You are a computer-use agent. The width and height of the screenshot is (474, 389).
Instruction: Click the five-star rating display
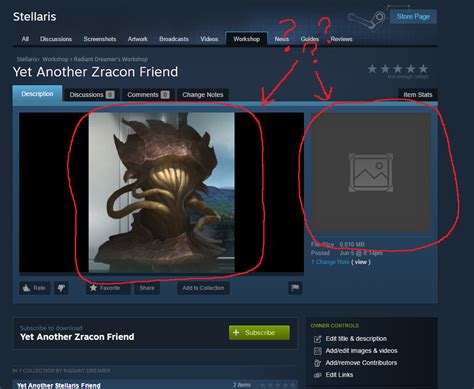(x=398, y=69)
